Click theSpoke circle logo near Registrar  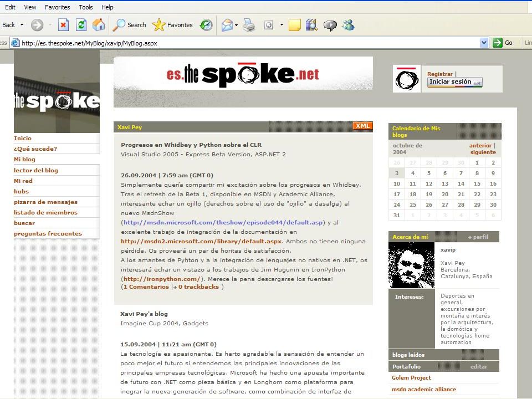tap(407, 79)
